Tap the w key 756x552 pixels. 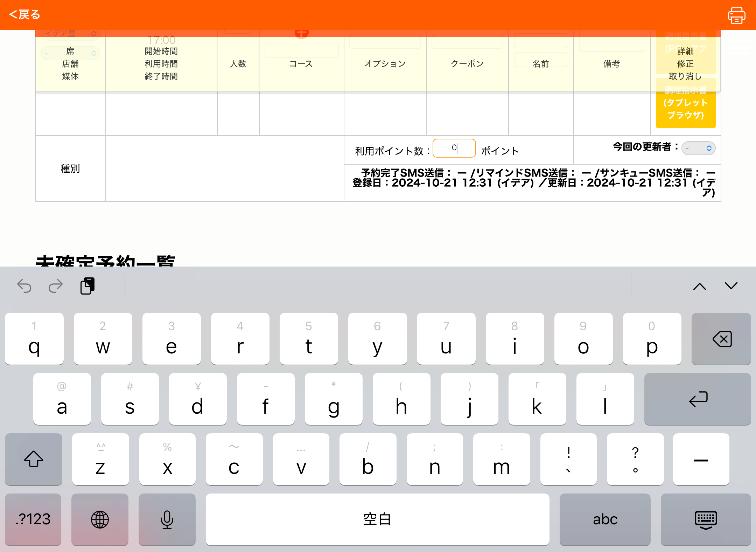tap(103, 339)
